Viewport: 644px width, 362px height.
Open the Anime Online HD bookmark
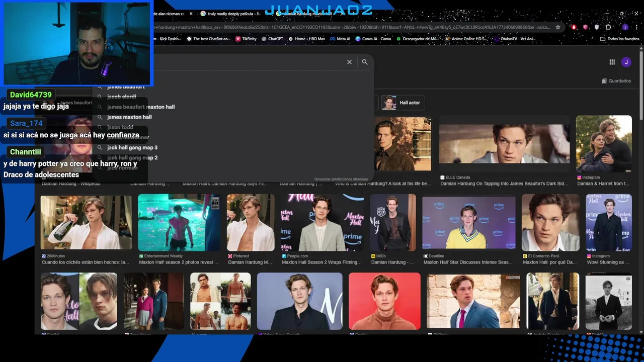466,39
